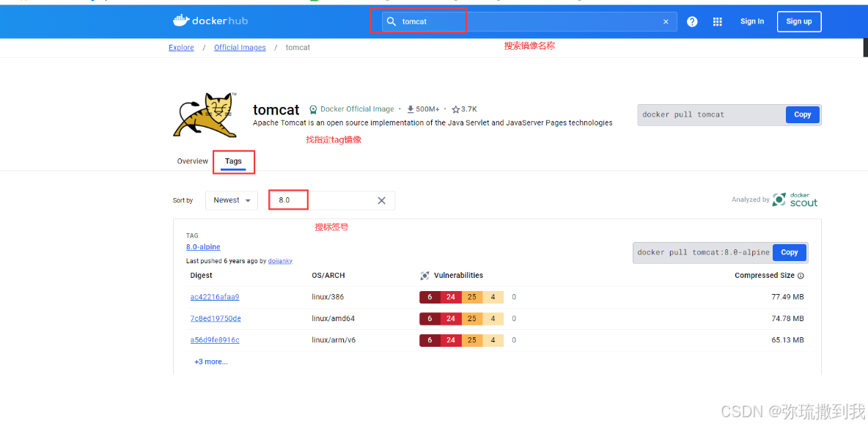Image resolution: width=868 pixels, height=426 pixels.
Task: Switch to the Overview tab
Action: (x=193, y=161)
